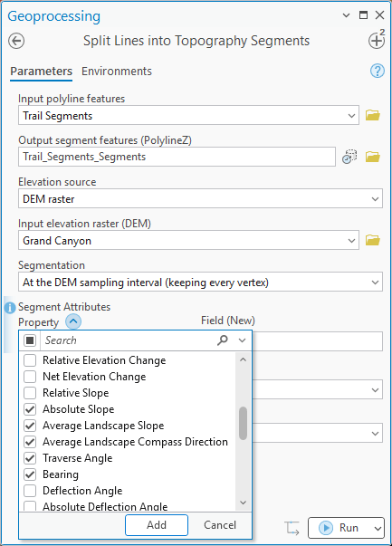Click the output dataset database icon
The width and height of the screenshot is (392, 546).
349,157
